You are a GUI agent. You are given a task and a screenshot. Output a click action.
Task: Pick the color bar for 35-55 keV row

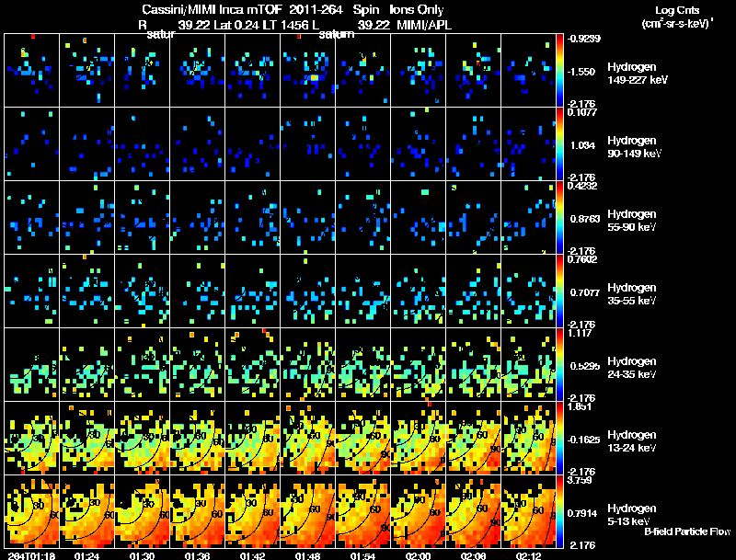click(x=559, y=291)
